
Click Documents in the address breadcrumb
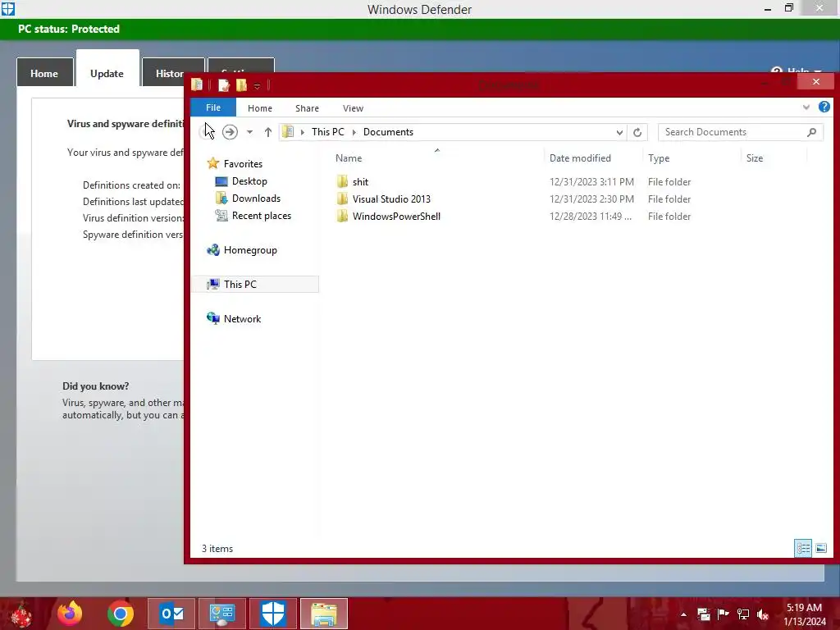click(388, 132)
